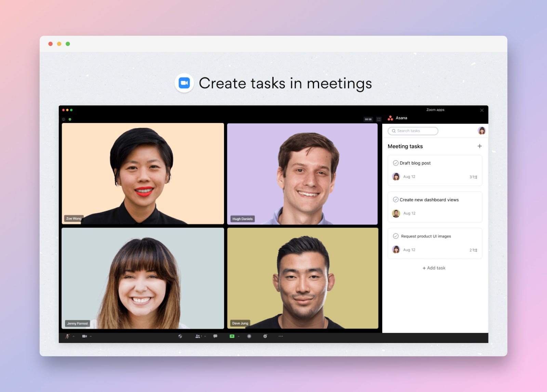547x392 pixels.
Task: Open the meeting Security options shield
Action: [x=180, y=337]
